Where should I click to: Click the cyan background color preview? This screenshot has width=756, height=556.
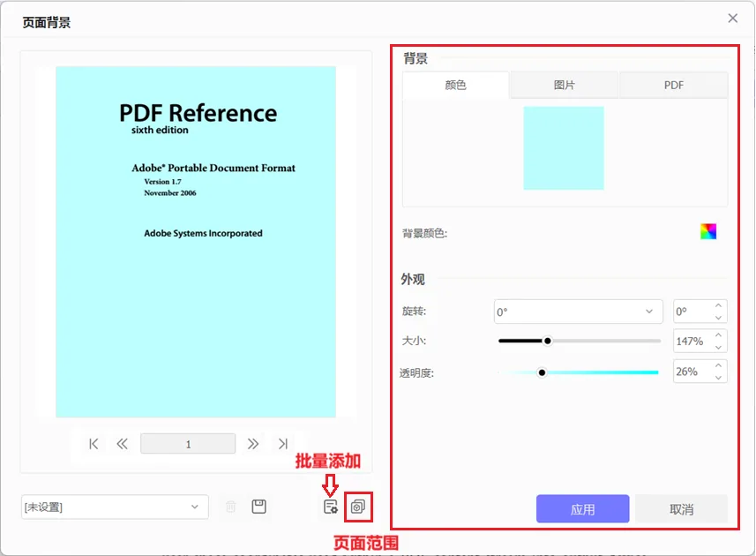(564, 148)
